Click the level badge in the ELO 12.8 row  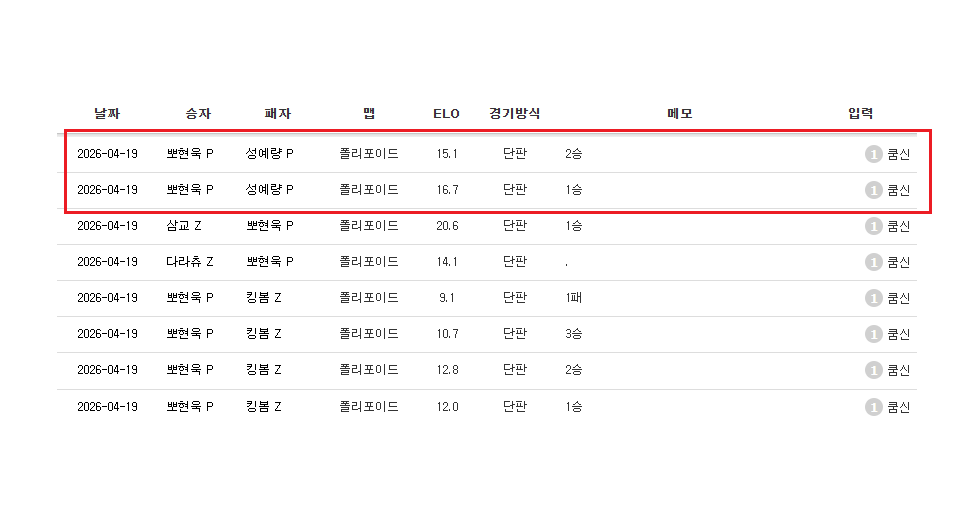tap(874, 370)
